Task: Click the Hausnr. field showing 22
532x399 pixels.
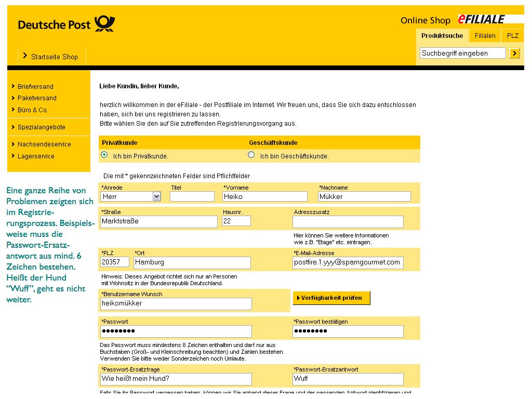Action: tap(236, 221)
